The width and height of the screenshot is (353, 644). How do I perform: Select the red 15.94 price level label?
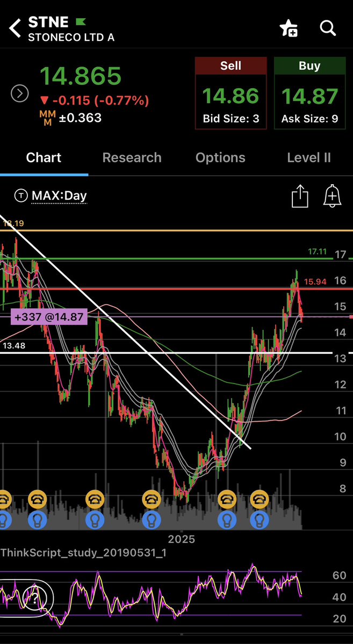(x=315, y=282)
